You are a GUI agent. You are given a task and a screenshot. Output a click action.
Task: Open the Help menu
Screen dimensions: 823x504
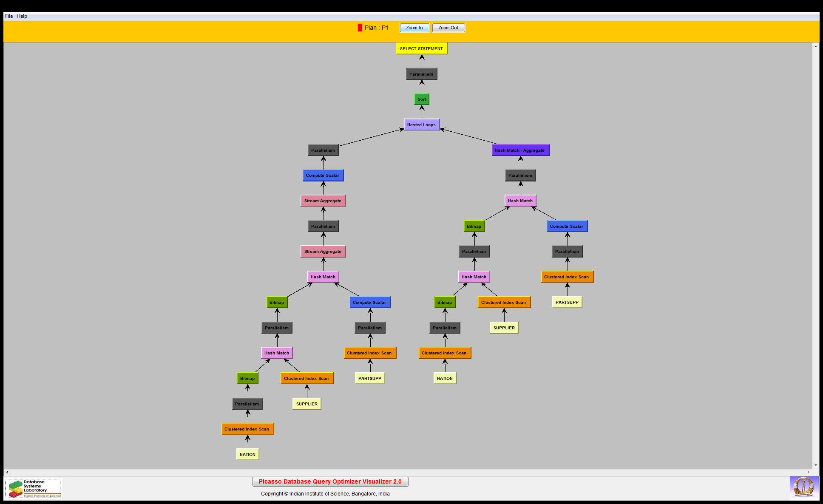click(x=22, y=16)
